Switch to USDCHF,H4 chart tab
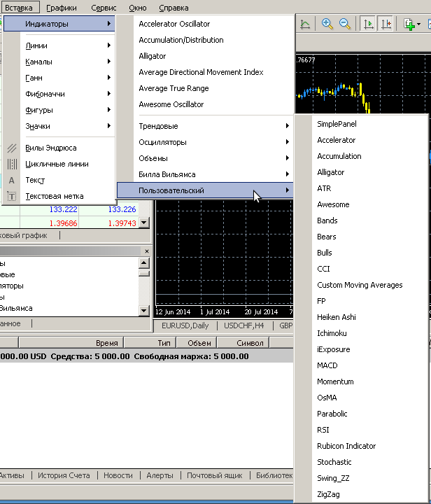 click(x=244, y=325)
